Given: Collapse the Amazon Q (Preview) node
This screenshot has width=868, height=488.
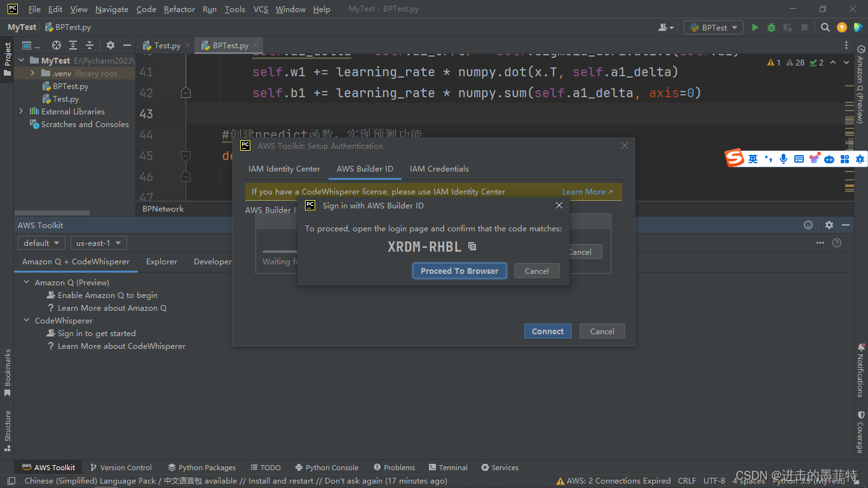Looking at the screenshot, I should pos(26,282).
